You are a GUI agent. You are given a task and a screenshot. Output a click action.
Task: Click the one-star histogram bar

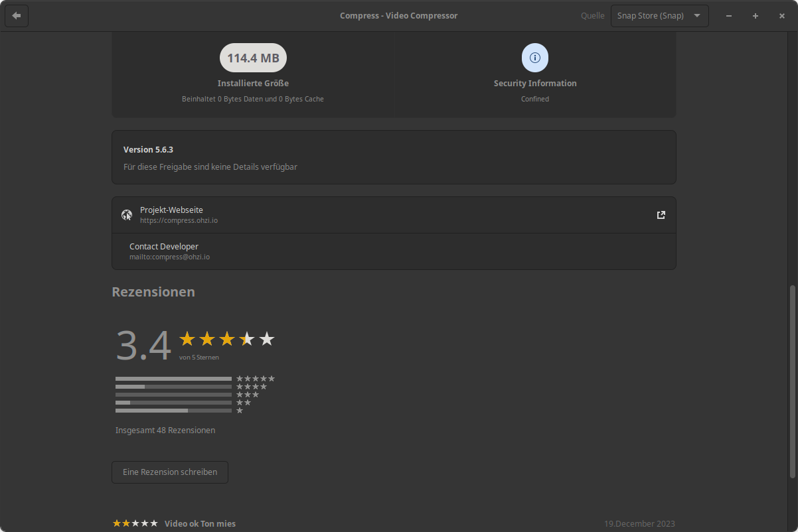[x=173, y=411]
